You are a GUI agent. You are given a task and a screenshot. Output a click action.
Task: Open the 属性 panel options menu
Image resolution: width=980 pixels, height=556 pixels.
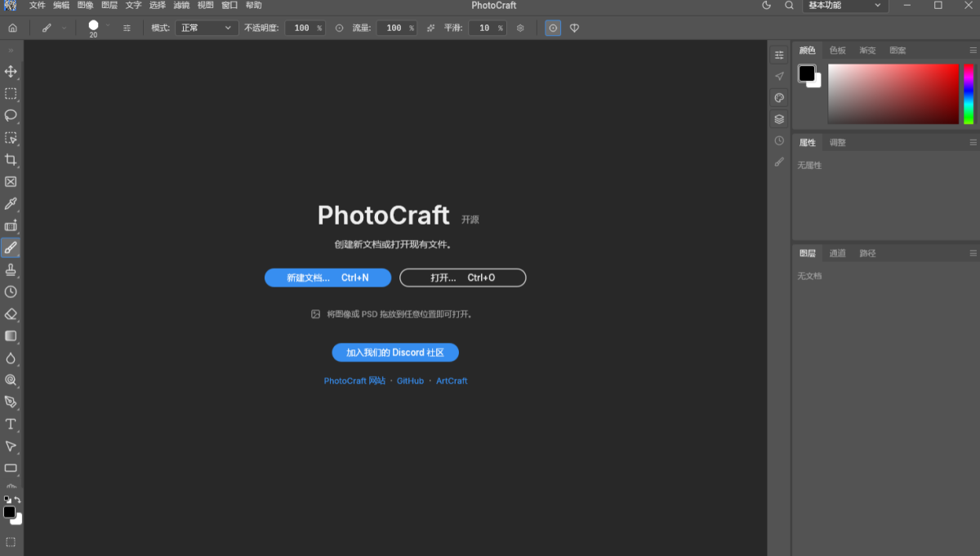973,142
